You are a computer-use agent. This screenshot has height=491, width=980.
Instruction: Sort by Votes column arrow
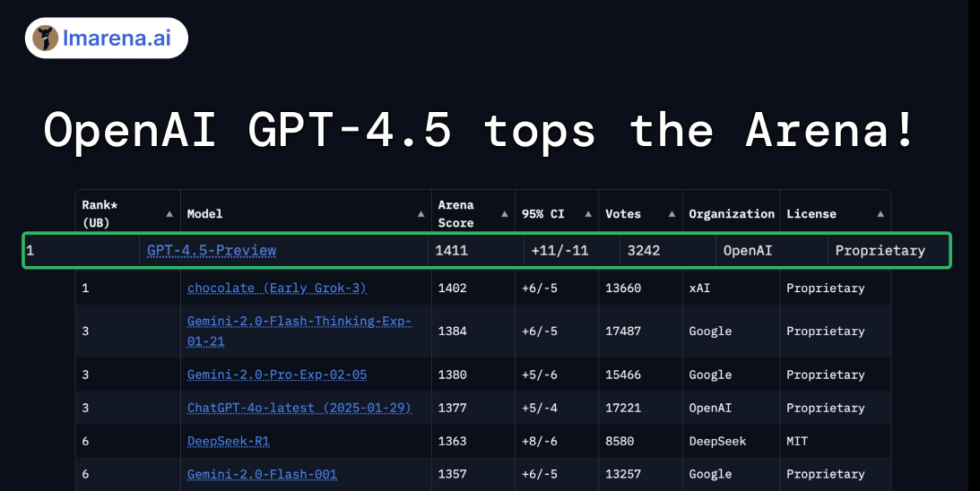pyautogui.click(x=672, y=214)
